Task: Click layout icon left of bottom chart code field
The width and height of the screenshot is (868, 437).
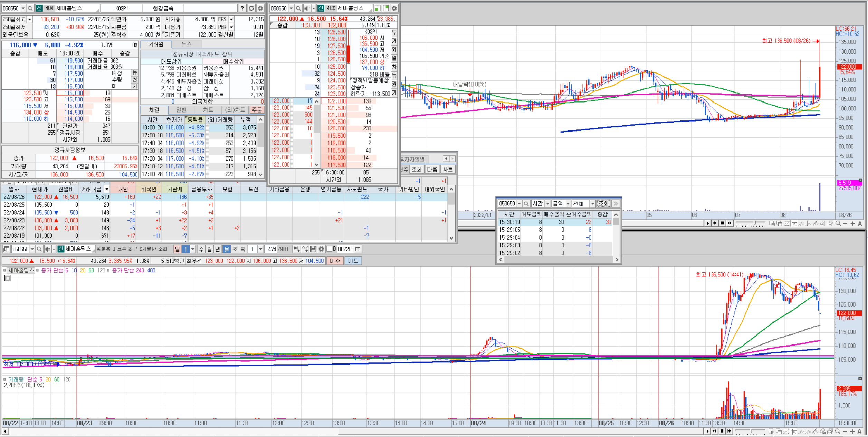Action: pos(6,249)
